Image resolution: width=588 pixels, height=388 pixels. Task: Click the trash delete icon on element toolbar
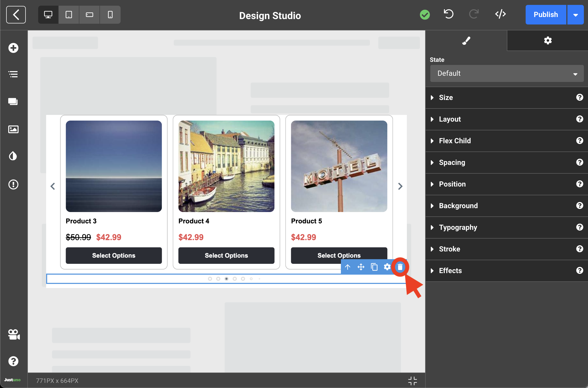[x=400, y=267]
